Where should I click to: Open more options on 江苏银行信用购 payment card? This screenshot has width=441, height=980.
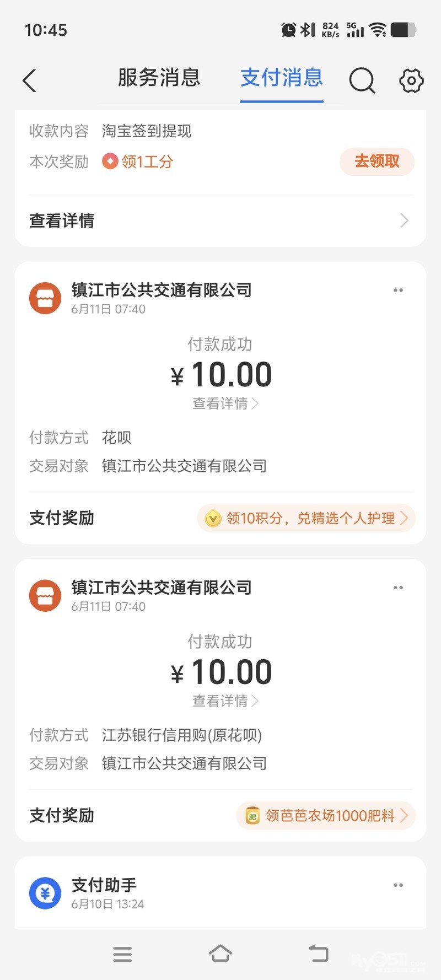point(398,588)
